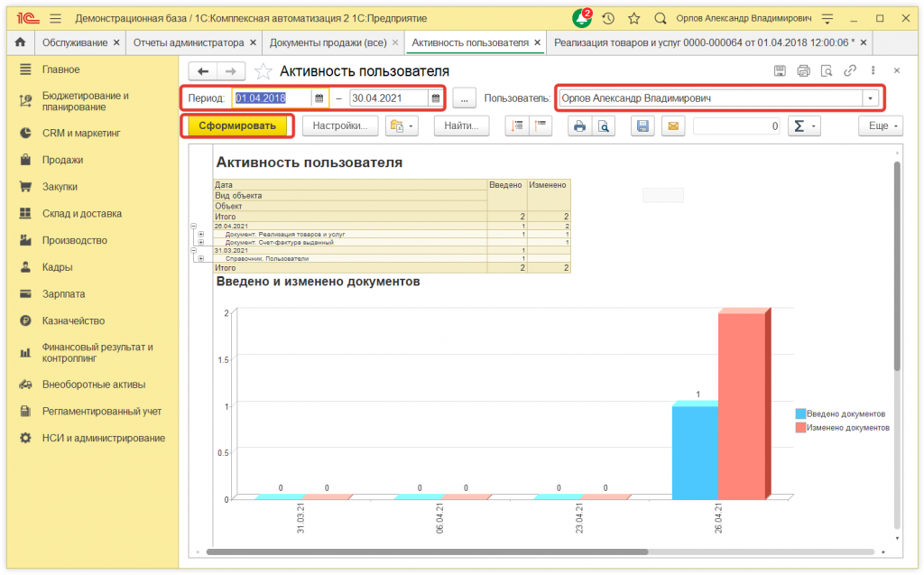This screenshot has height=575, width=924.
Task: Click the print preview magnifier icon
Action: click(604, 126)
